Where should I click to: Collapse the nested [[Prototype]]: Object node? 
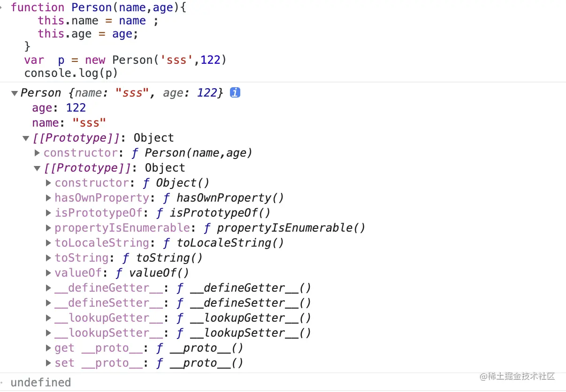coord(37,168)
